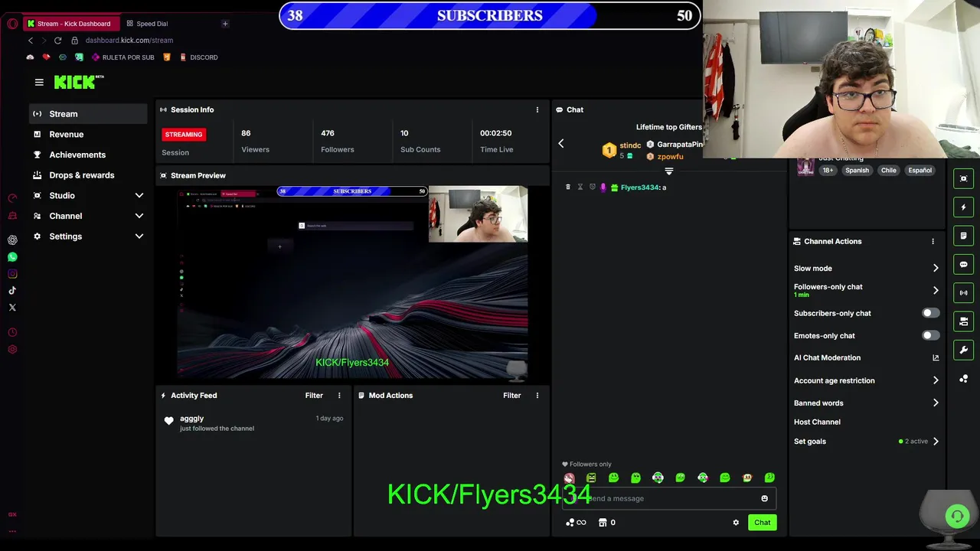Switch to the Speed Dial tab
980x551 pixels.
click(x=152, y=24)
